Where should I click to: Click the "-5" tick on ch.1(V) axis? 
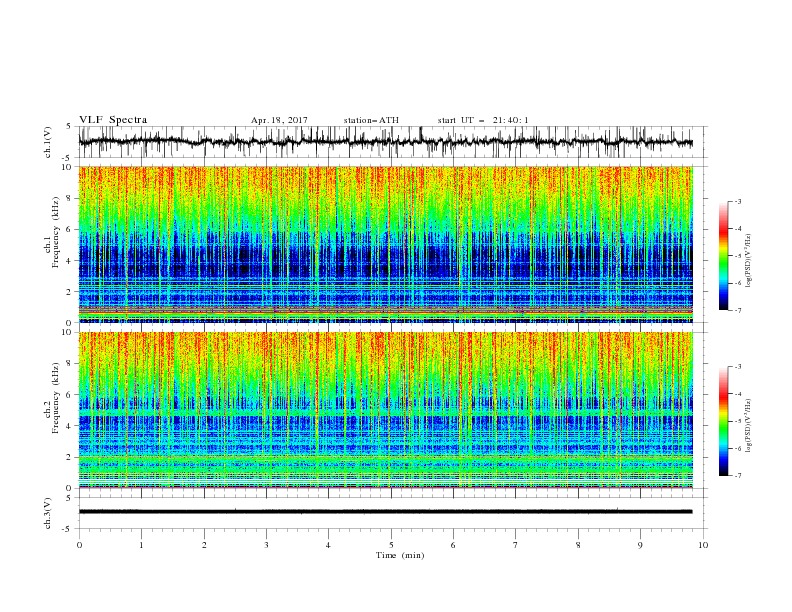(68, 158)
